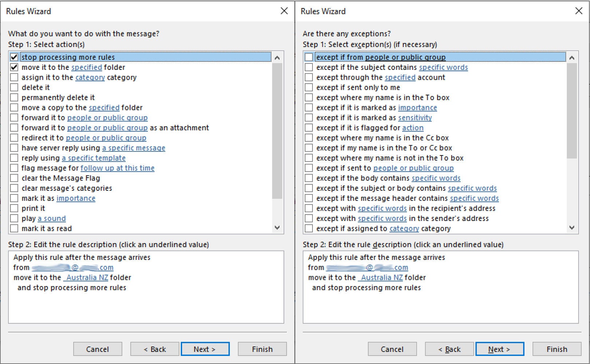
Task: Click 'specified' link in except through account
Action: pyautogui.click(x=400, y=78)
